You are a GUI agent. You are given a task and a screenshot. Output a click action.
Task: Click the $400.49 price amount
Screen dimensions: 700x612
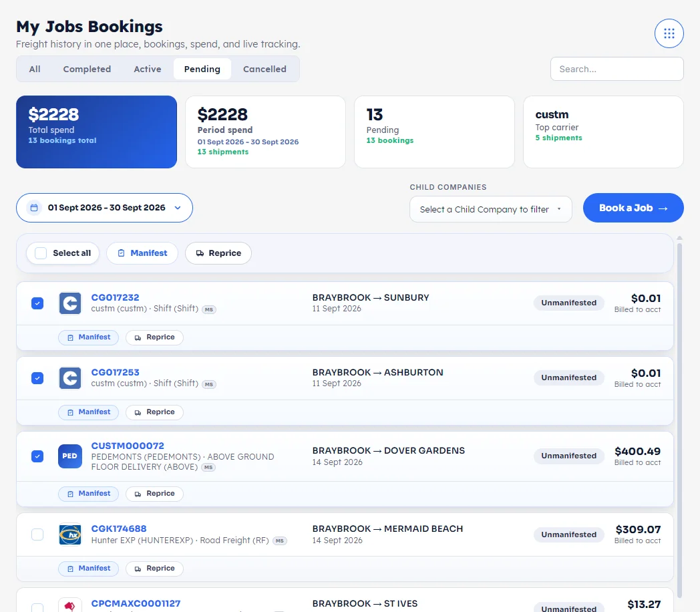point(637,451)
